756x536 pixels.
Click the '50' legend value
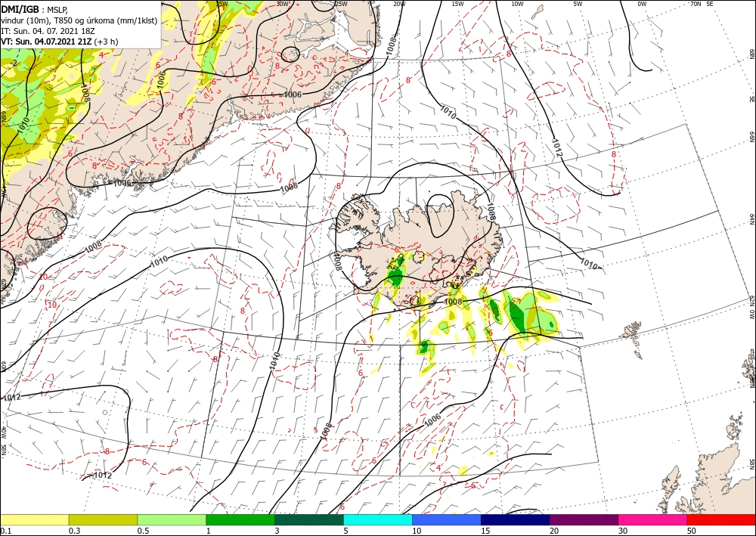click(692, 531)
